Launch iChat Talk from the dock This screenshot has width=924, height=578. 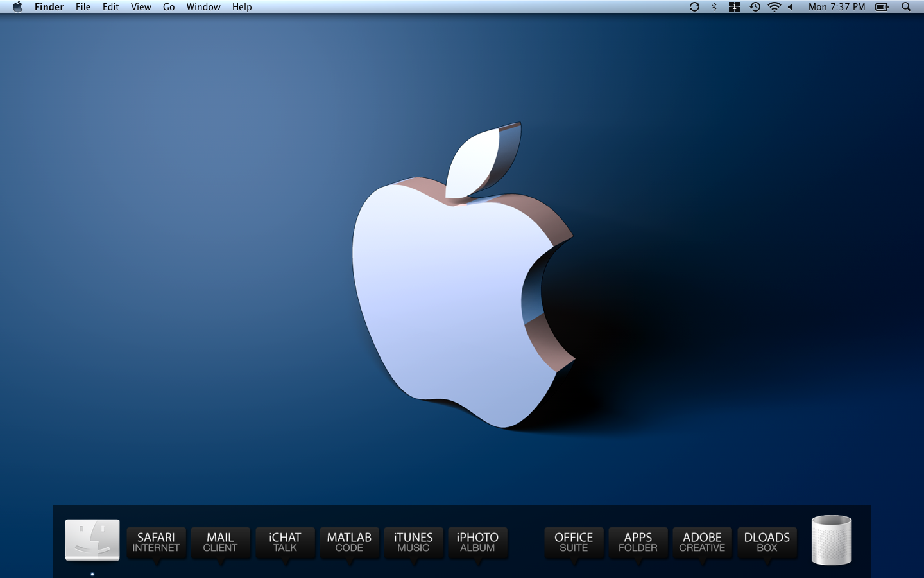(x=285, y=543)
